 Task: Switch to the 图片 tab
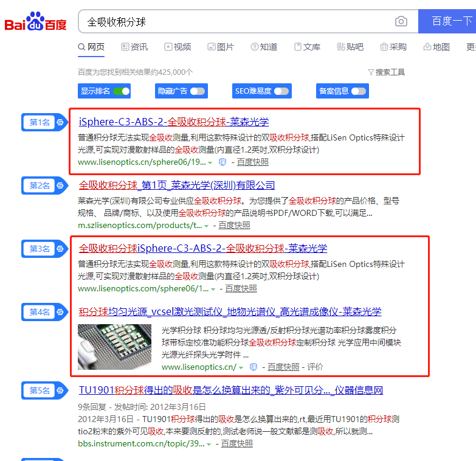pos(221,47)
